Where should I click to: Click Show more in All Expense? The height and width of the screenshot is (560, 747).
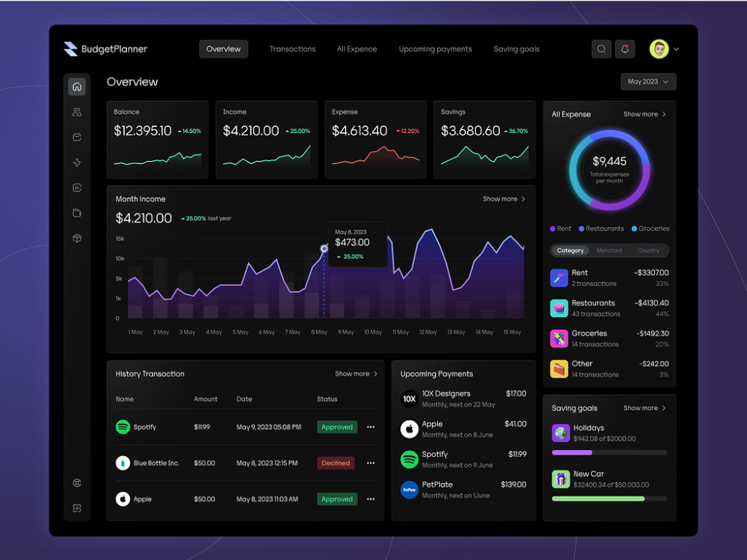pyautogui.click(x=645, y=114)
